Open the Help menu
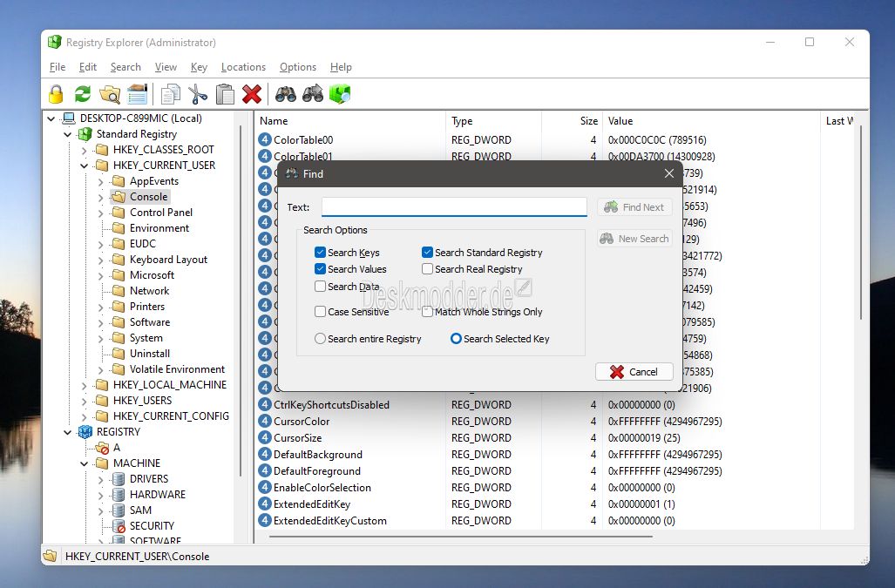Screen dimensions: 895x588 [341, 67]
